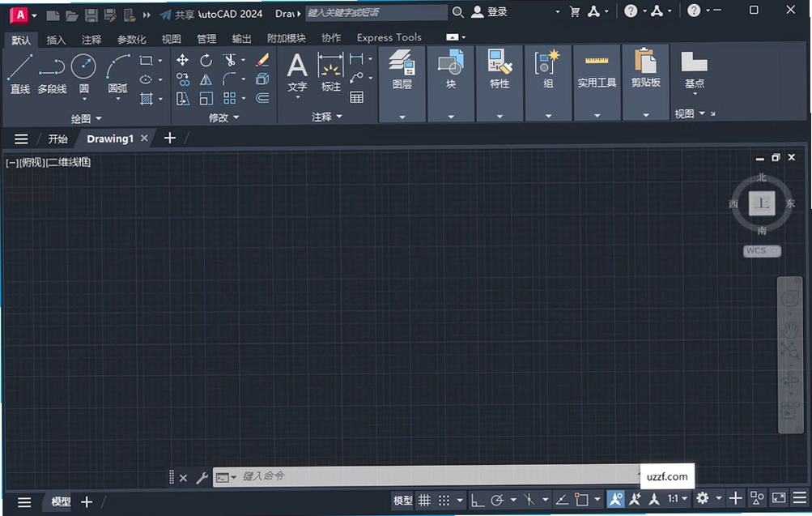Click the Rectangle tool icon
Screen dimensions: 812x516
pos(146,60)
